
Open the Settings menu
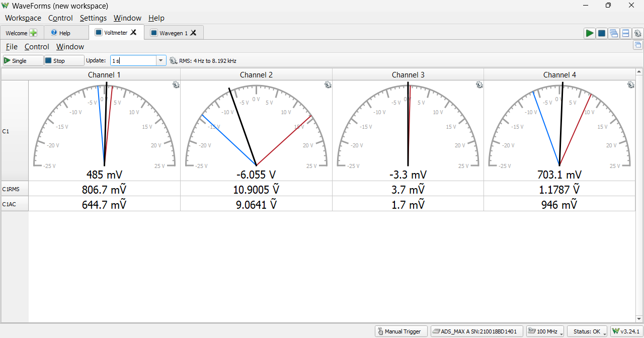[93, 18]
